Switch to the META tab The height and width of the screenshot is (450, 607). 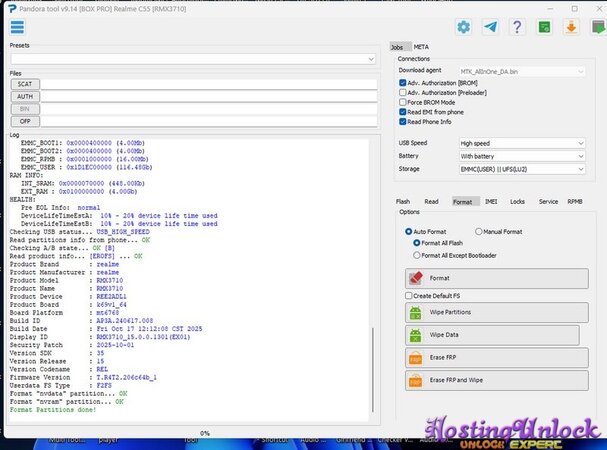(421, 46)
